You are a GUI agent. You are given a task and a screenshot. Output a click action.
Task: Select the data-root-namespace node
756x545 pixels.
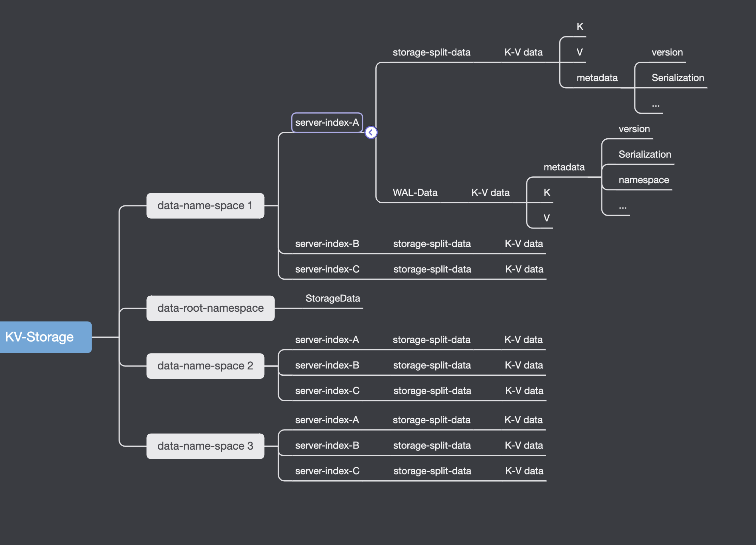(x=210, y=308)
